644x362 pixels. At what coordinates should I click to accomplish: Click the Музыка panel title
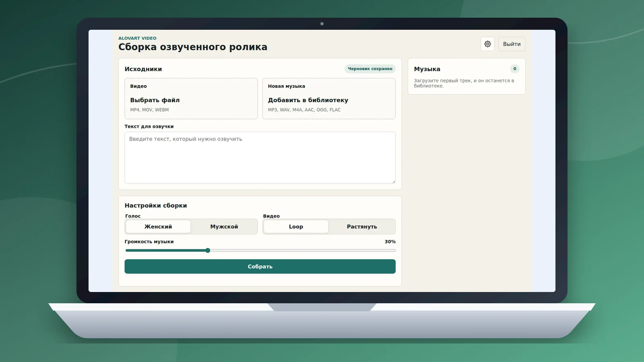(427, 69)
